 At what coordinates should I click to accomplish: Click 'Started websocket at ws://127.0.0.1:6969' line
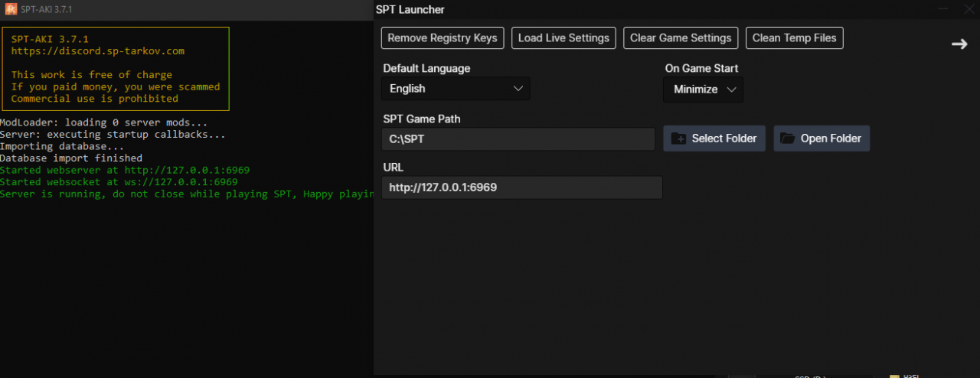pyautogui.click(x=119, y=182)
